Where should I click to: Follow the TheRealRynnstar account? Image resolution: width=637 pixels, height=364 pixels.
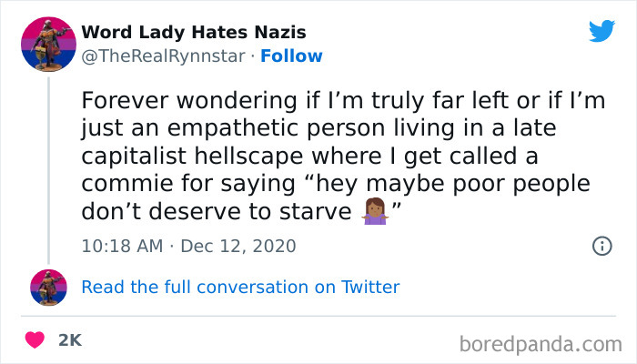(x=291, y=56)
